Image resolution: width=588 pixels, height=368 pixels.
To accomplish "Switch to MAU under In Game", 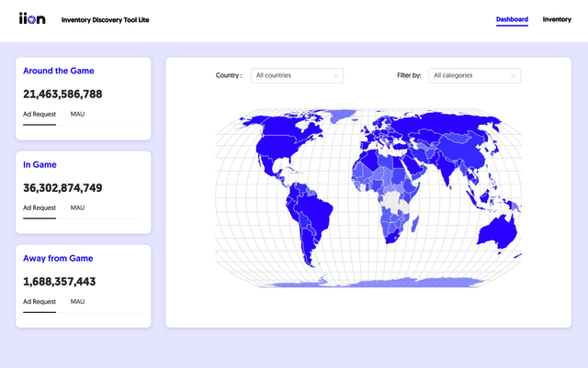I will point(77,207).
